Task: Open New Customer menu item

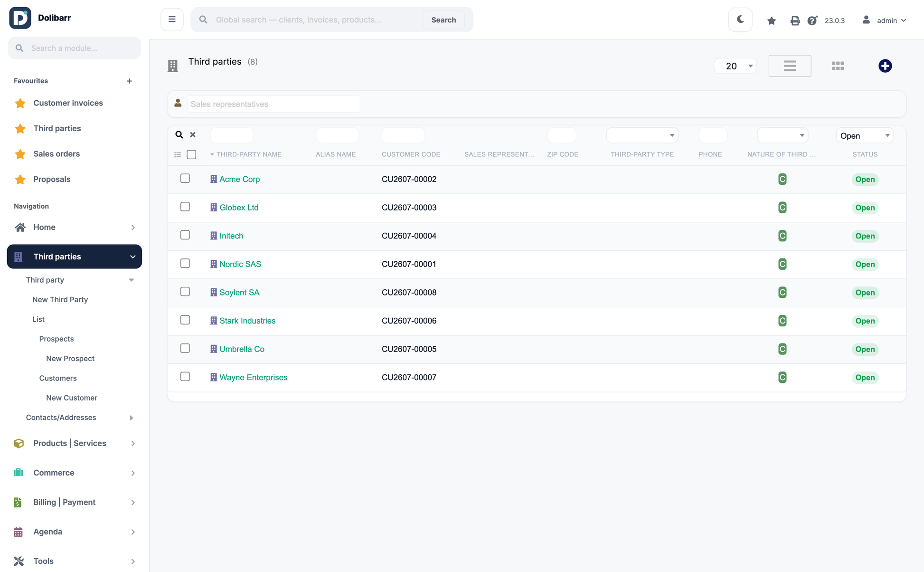Action: point(72,398)
